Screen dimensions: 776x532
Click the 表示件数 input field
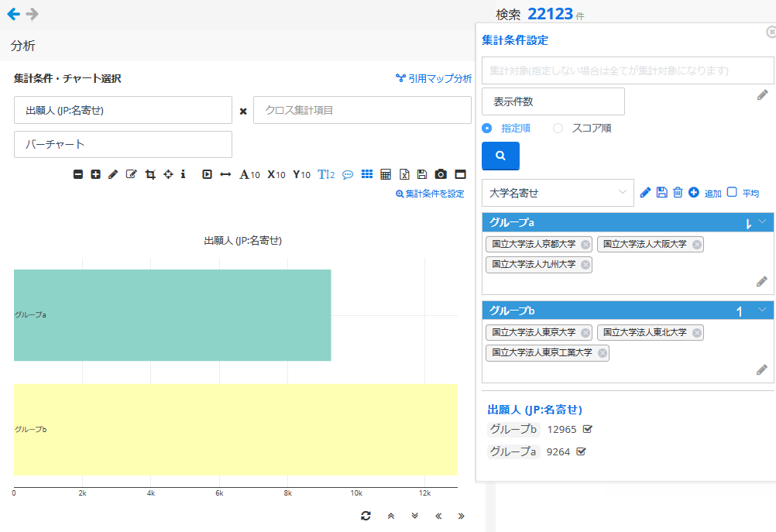pos(553,101)
